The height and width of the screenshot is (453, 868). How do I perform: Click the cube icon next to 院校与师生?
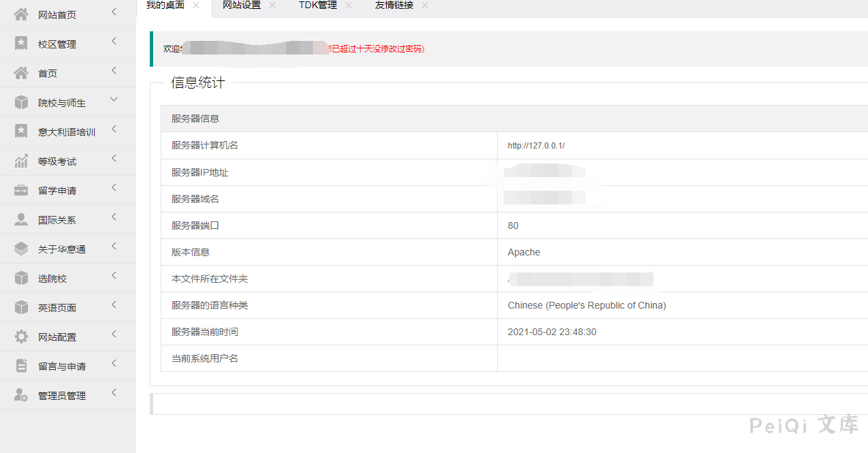point(21,102)
